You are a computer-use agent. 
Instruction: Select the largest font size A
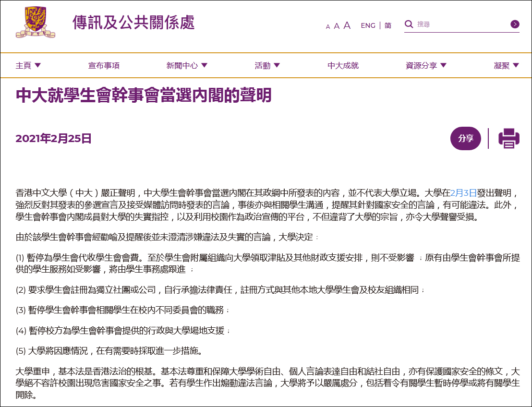coord(347,25)
